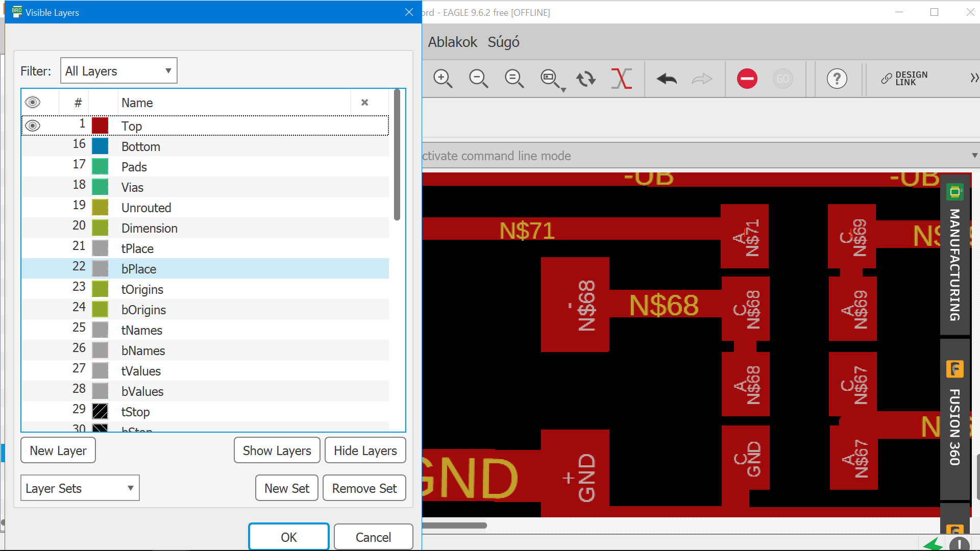The height and width of the screenshot is (551, 980).
Task: Click the Zoom Select icon
Action: click(550, 79)
